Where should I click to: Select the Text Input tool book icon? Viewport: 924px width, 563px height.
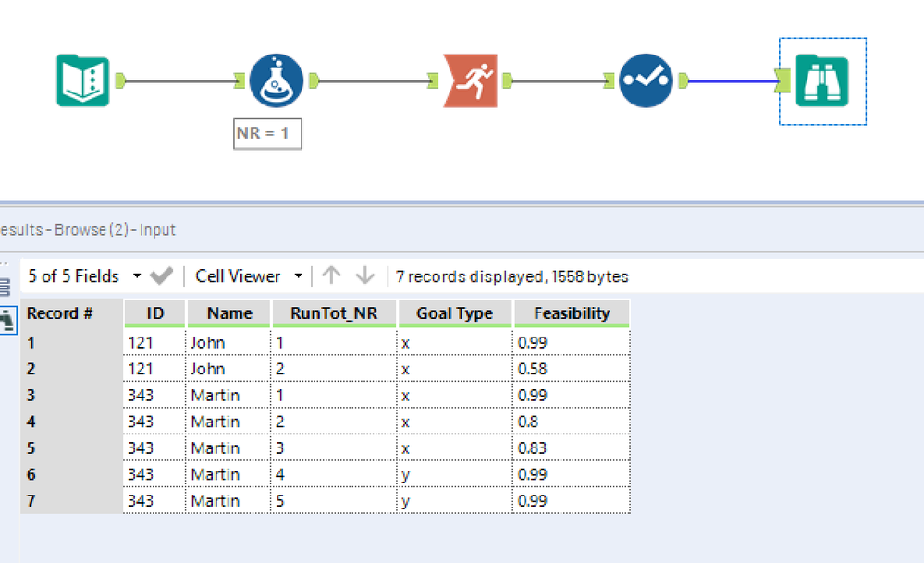point(83,80)
